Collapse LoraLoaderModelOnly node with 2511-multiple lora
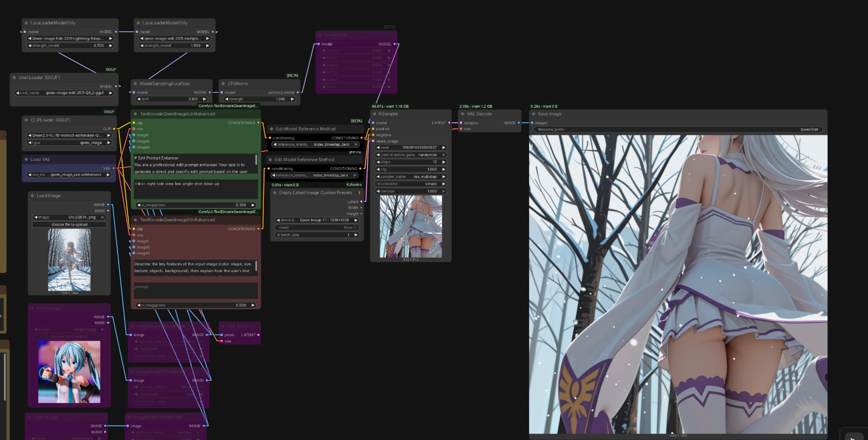The width and height of the screenshot is (868, 440). 139,23
